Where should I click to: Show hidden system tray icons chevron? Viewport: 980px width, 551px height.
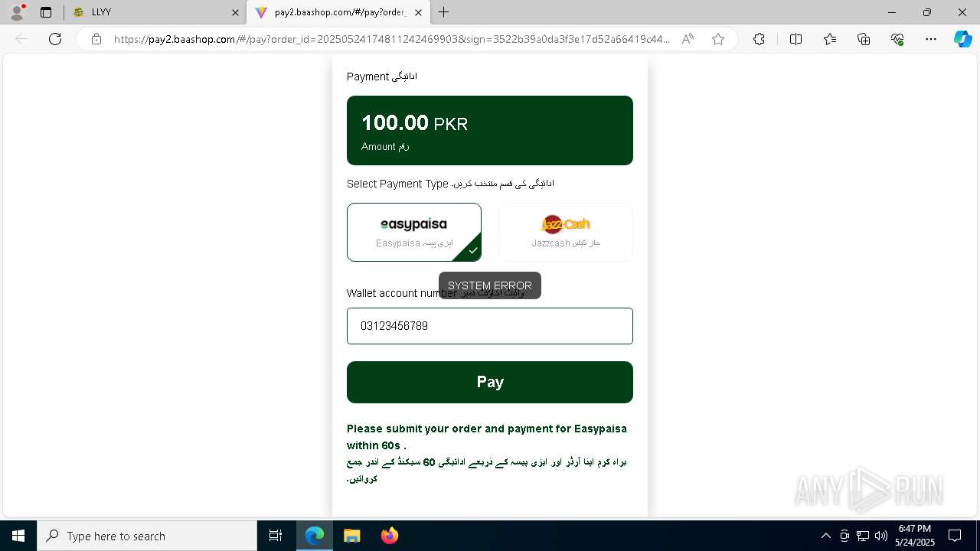pyautogui.click(x=825, y=536)
